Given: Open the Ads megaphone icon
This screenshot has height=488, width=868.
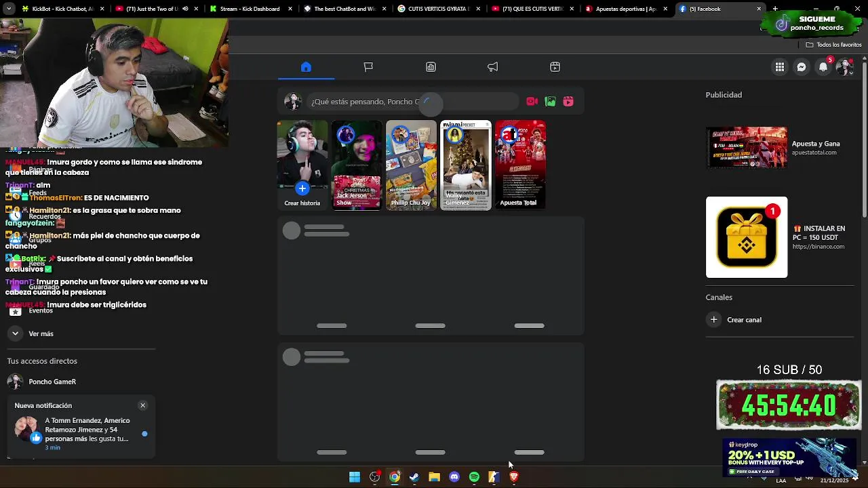Looking at the screenshot, I should coord(493,67).
